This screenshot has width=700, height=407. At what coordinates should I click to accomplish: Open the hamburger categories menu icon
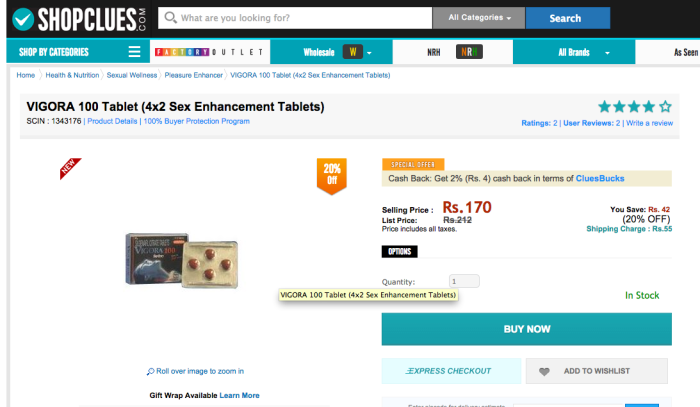[134, 52]
